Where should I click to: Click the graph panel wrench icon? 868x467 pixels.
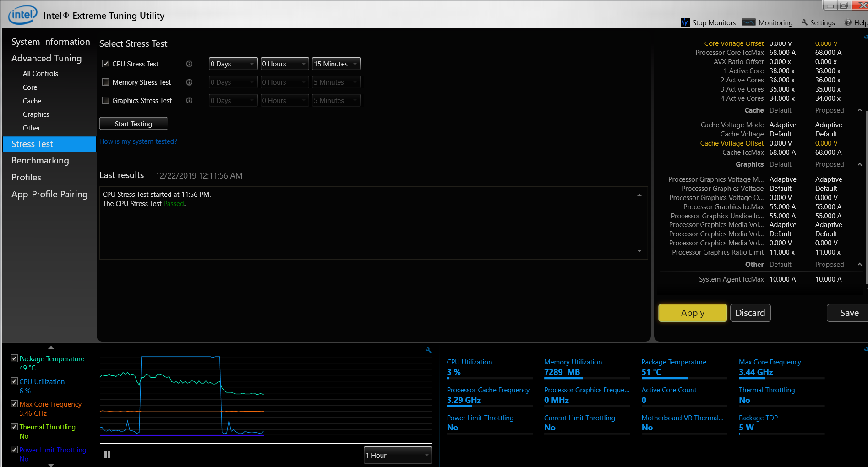point(429,350)
